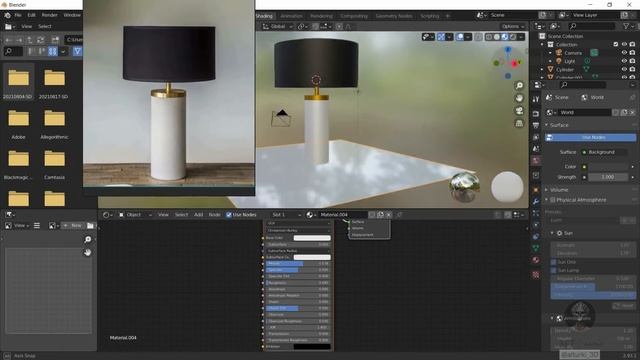The height and width of the screenshot is (360, 640).
Task: Switch to the Scripting workspace tab
Action: coord(429,16)
